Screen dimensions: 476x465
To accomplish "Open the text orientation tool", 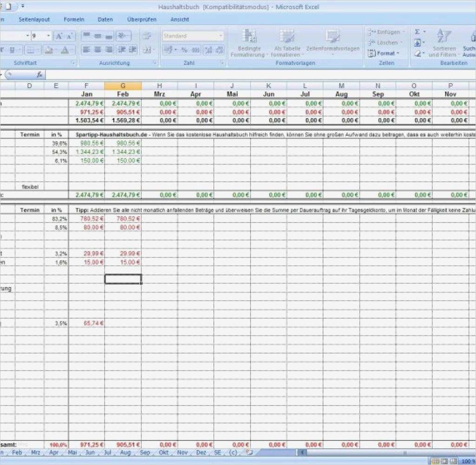I will (x=122, y=36).
